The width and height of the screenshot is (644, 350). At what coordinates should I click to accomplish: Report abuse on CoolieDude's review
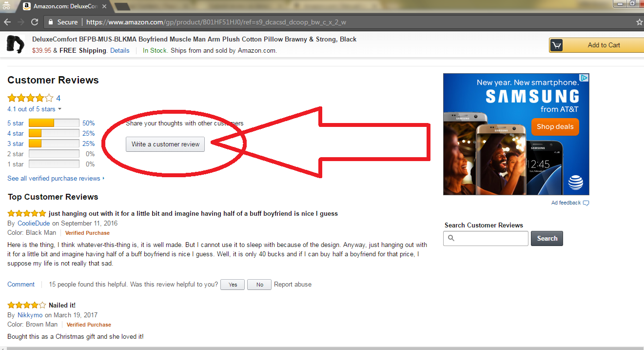tap(293, 284)
